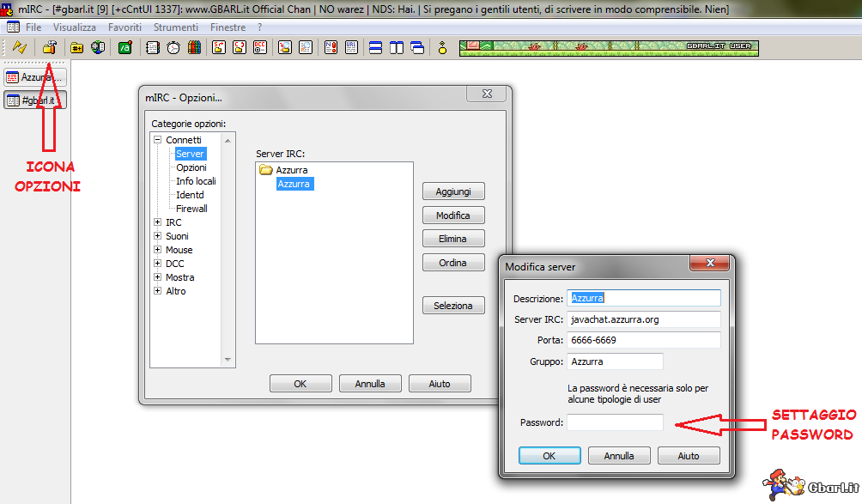Select Firewall in the options tree
This screenshot has height=504, width=862.
(x=191, y=209)
